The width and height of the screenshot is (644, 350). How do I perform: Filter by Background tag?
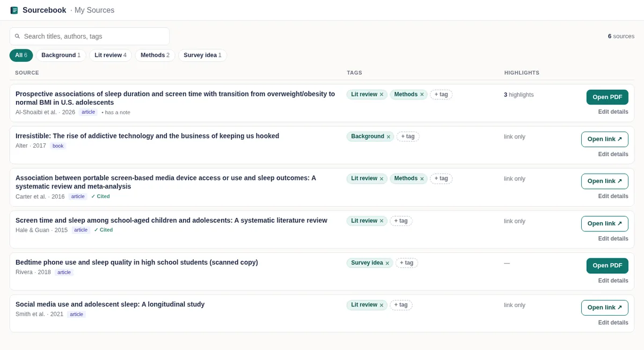(x=61, y=55)
